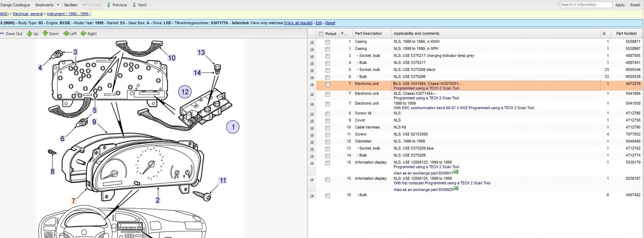Expand the Cover row details
Viewport: 644px width, 238px height.
point(312,121)
